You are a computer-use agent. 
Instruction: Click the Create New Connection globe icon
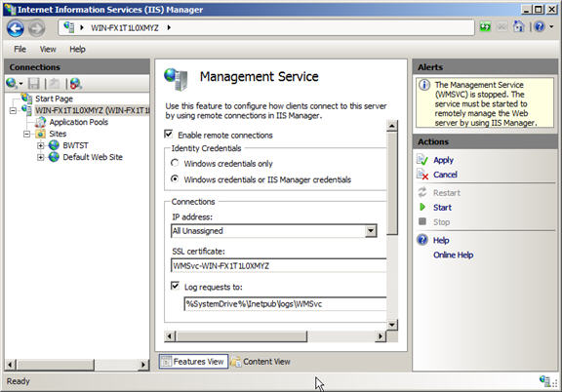(12, 83)
